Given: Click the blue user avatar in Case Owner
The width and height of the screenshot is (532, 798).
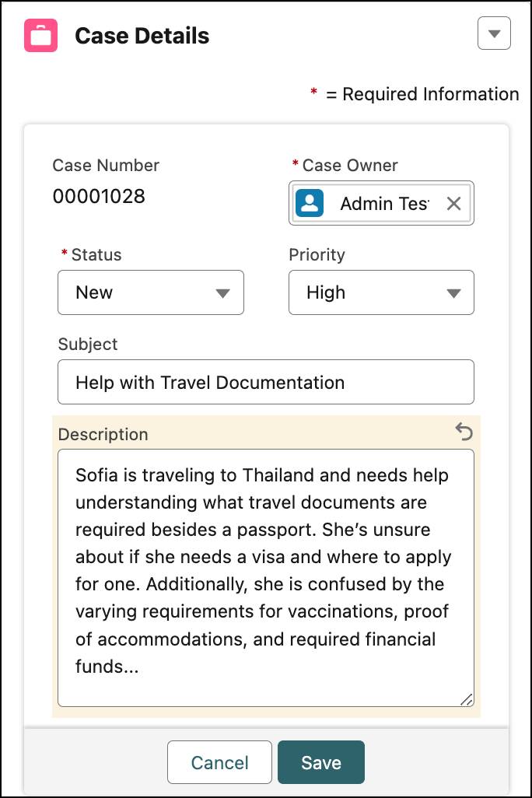Looking at the screenshot, I should [x=310, y=203].
